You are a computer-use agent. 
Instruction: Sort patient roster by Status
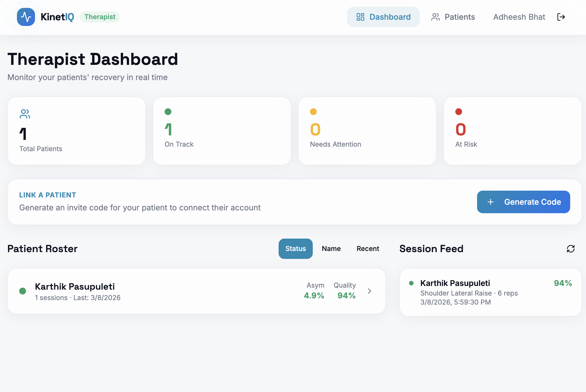click(x=296, y=249)
